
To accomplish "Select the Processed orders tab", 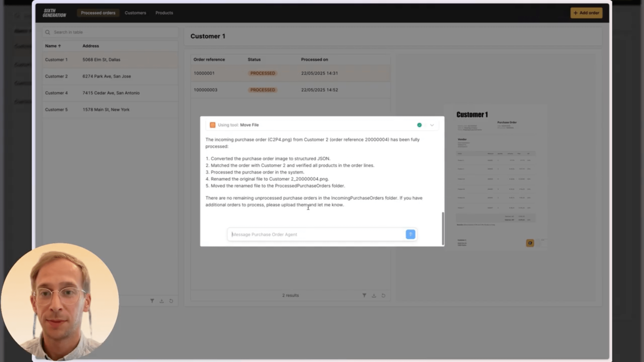I will 98,13.
